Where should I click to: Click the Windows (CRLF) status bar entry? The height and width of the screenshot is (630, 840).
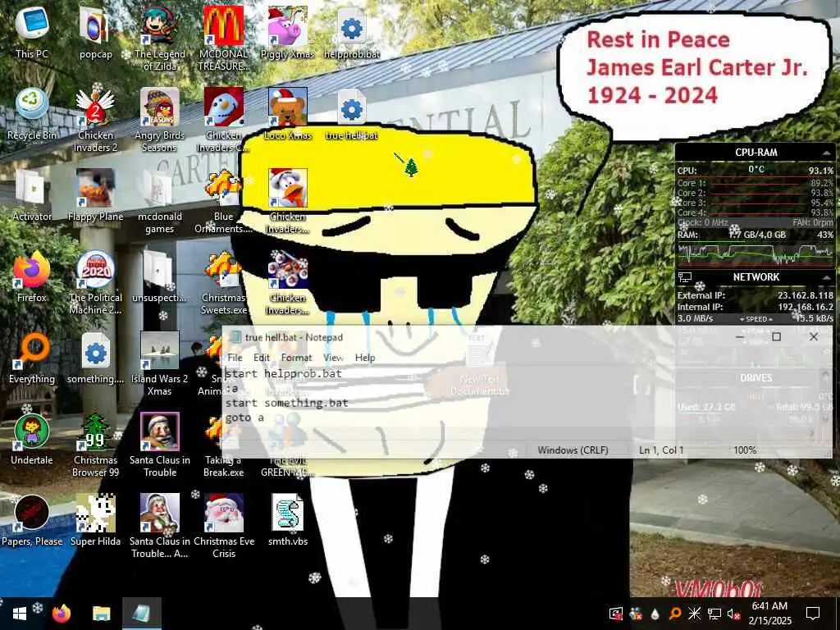pos(573,450)
